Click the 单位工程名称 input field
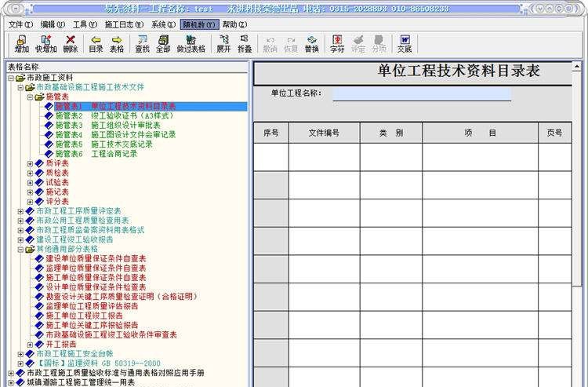This screenshot has width=588, height=387. tap(422, 94)
